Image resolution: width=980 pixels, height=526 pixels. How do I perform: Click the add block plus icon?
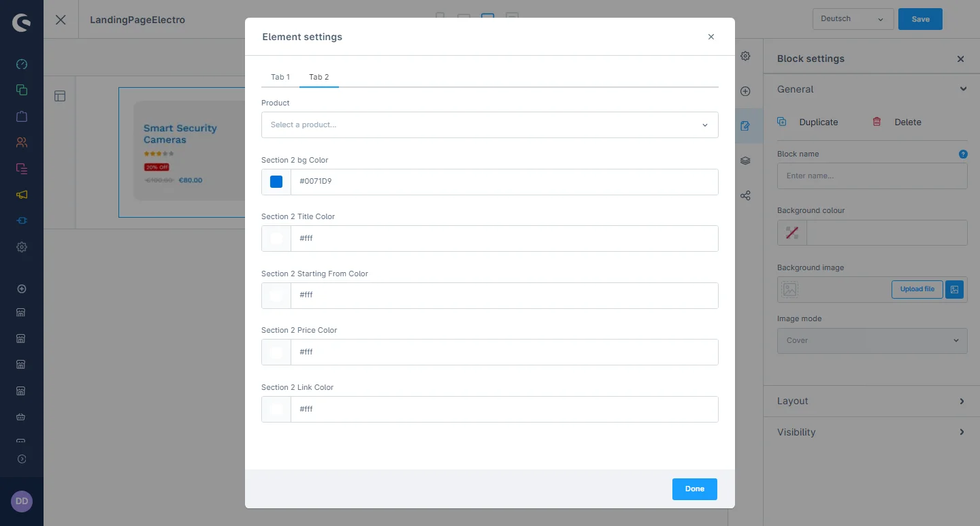pyautogui.click(x=745, y=91)
